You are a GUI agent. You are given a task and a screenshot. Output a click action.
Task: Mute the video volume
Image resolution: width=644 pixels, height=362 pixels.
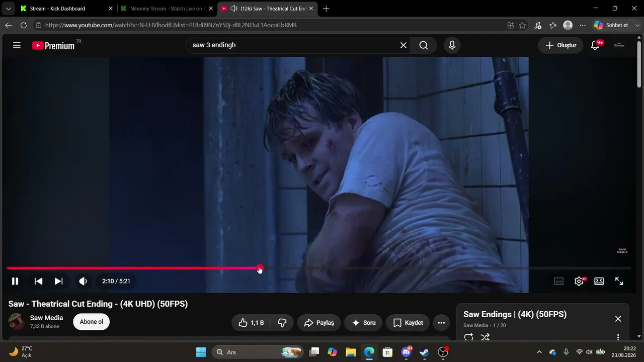[83, 281]
